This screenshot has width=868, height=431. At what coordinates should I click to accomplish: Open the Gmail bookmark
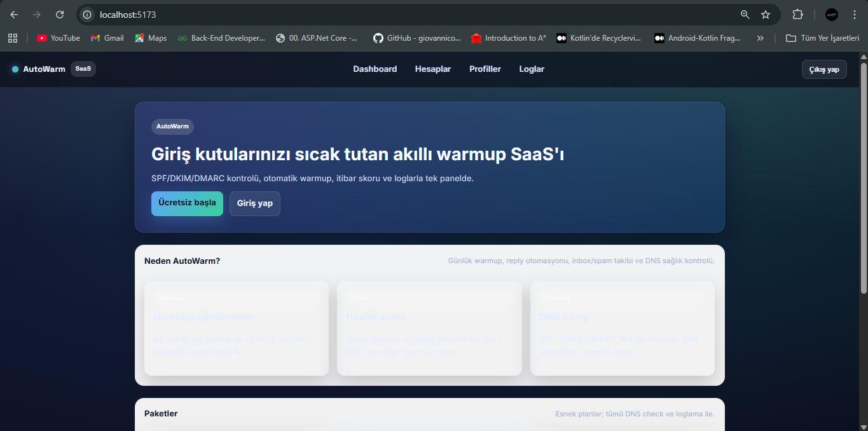pos(106,38)
